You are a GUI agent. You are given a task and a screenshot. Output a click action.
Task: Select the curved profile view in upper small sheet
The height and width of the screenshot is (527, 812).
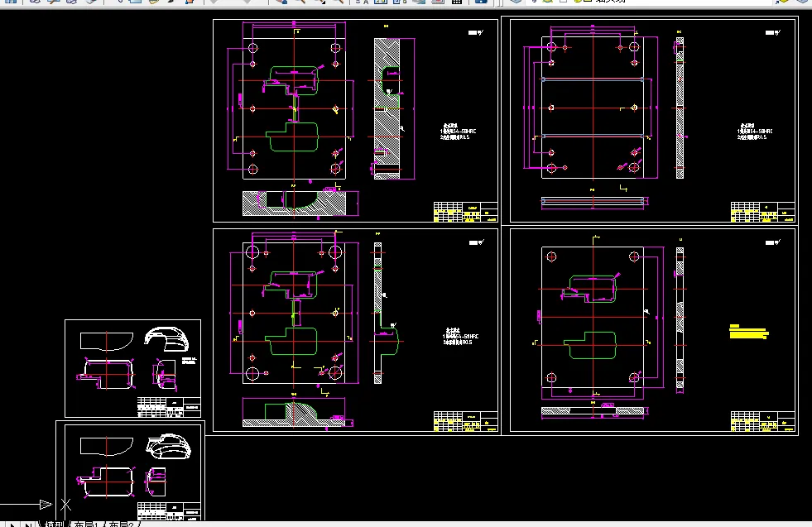[107, 342]
